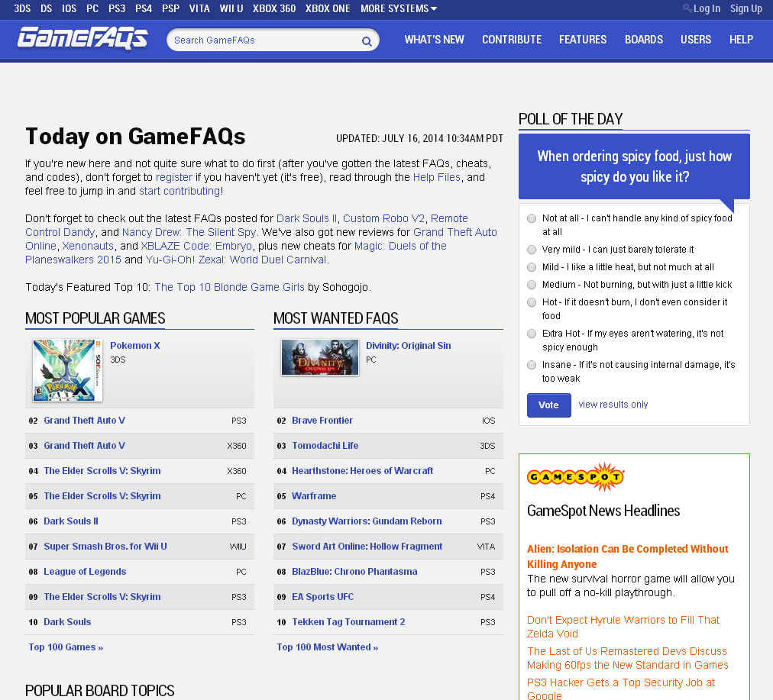773x700 pixels.
Task: Choose the 'Medium' spicy poll option
Action: (532, 285)
